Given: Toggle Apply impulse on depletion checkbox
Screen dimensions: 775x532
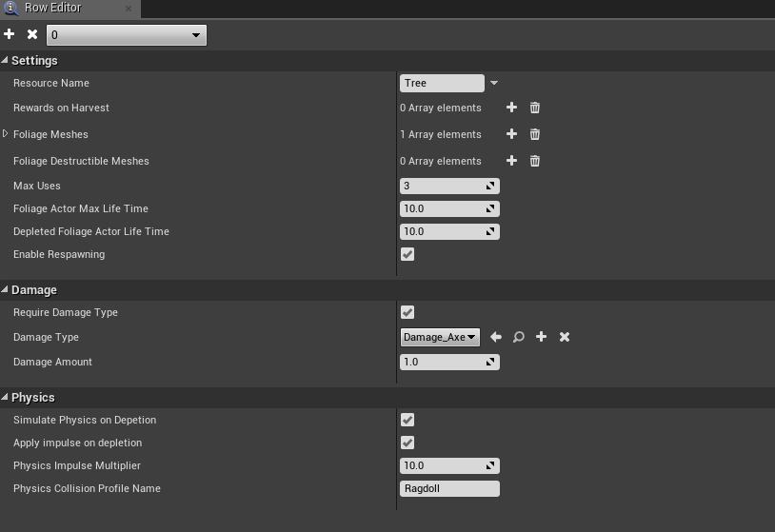Looking at the screenshot, I should pos(407,443).
